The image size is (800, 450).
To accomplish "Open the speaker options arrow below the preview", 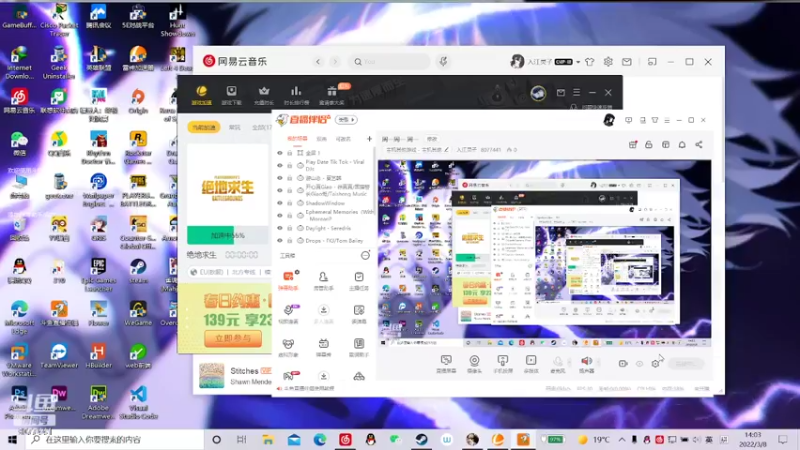I will (598, 362).
